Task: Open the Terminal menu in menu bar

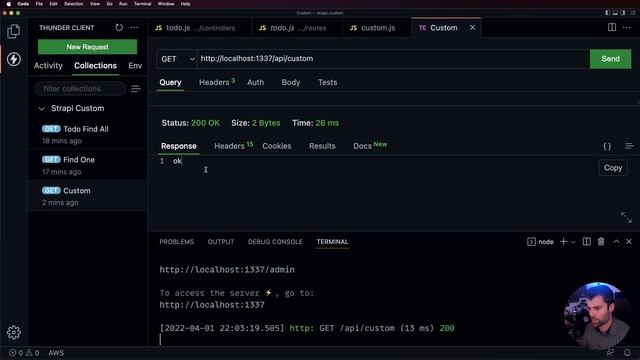Action: [142, 4]
